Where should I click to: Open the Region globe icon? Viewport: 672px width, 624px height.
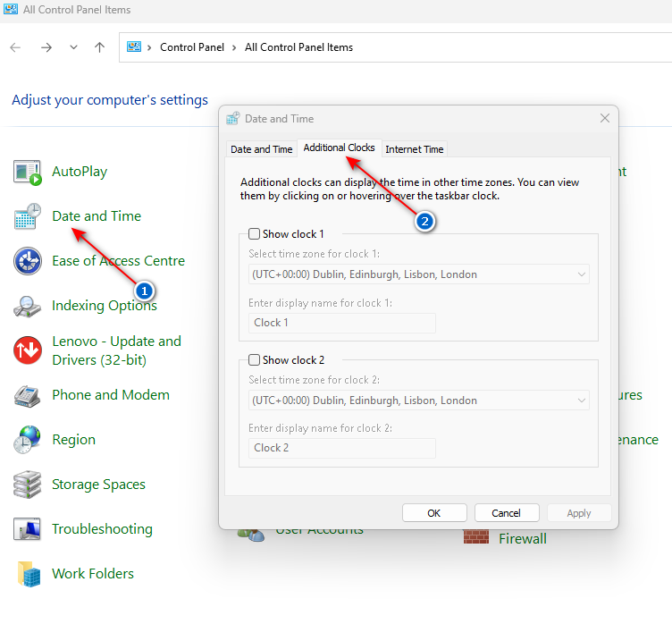click(x=28, y=440)
